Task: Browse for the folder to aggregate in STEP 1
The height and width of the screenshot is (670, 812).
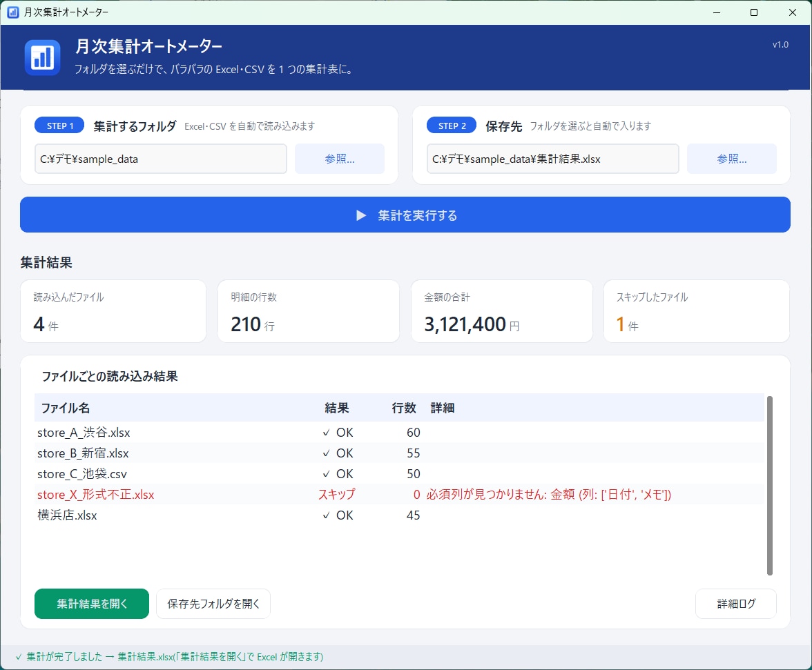Action: coord(340,159)
